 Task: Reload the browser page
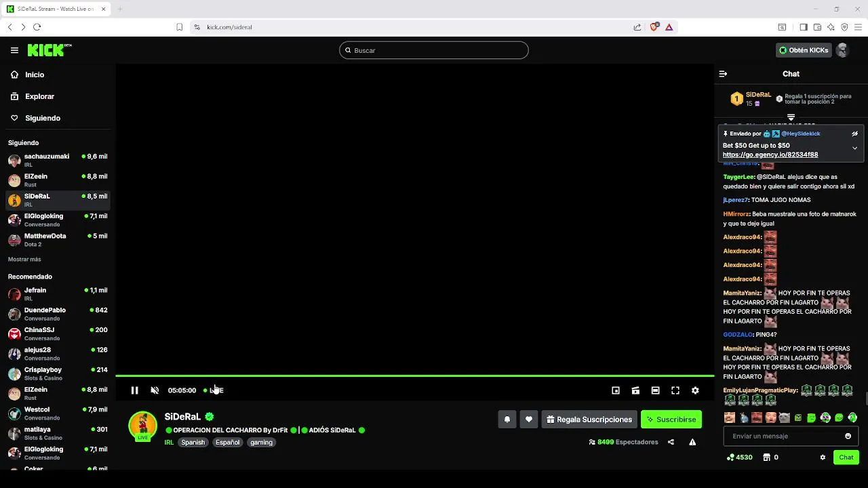(x=37, y=27)
